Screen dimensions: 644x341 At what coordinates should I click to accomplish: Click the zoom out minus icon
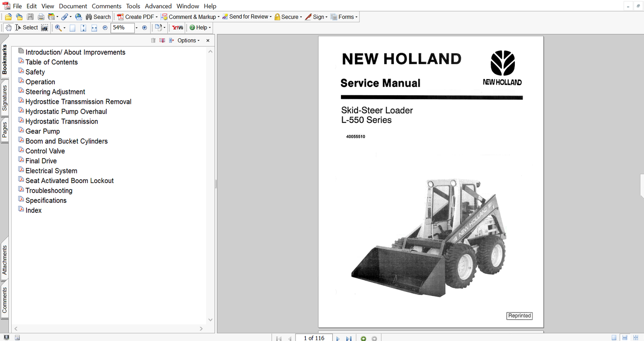[105, 28]
